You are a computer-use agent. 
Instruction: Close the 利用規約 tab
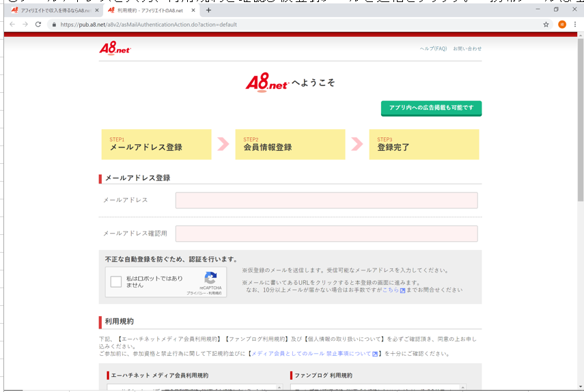[x=193, y=10]
